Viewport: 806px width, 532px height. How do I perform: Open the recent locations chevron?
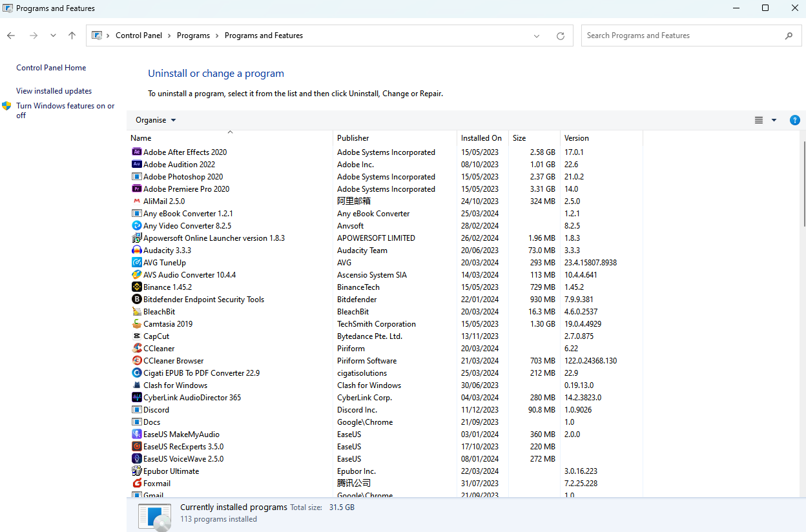point(53,36)
